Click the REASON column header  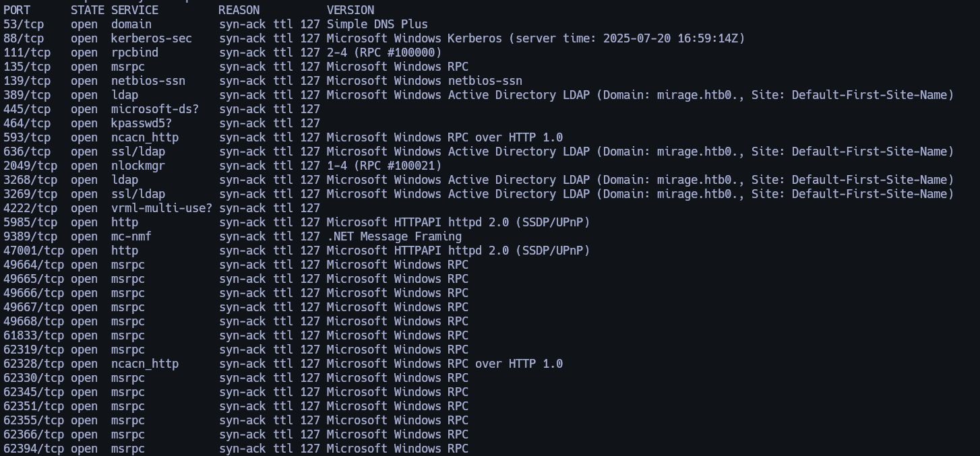pyautogui.click(x=239, y=10)
